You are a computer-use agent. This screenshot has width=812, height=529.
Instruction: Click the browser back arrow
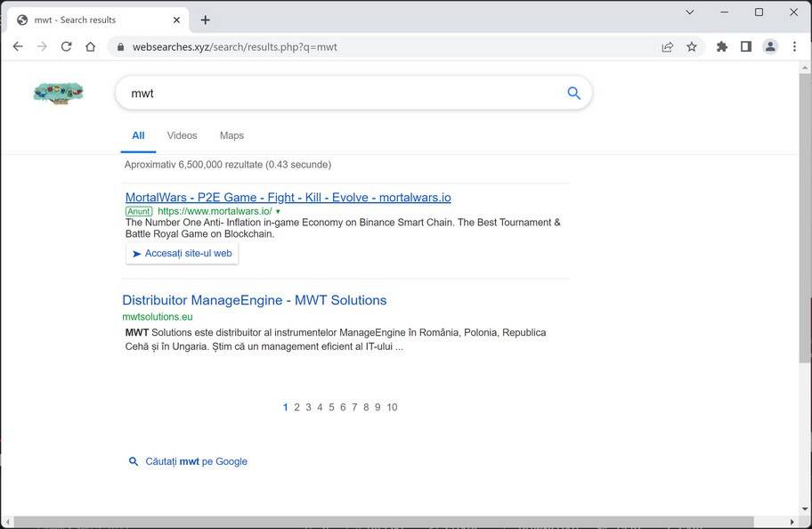point(18,47)
